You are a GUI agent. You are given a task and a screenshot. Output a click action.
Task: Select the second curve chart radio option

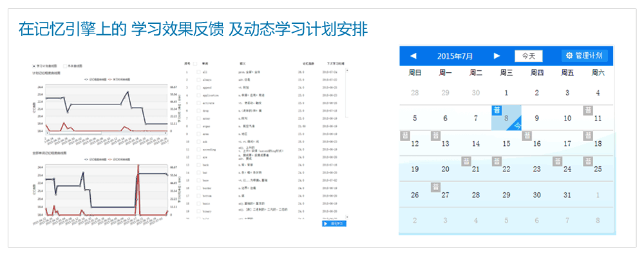pyautogui.click(x=64, y=65)
